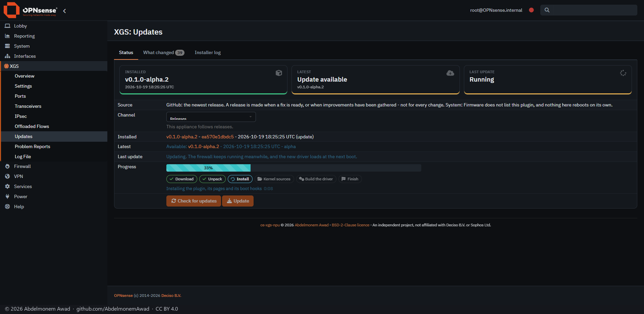
Task: Collapse the sidebar with the chevron arrow
Action: (64, 11)
